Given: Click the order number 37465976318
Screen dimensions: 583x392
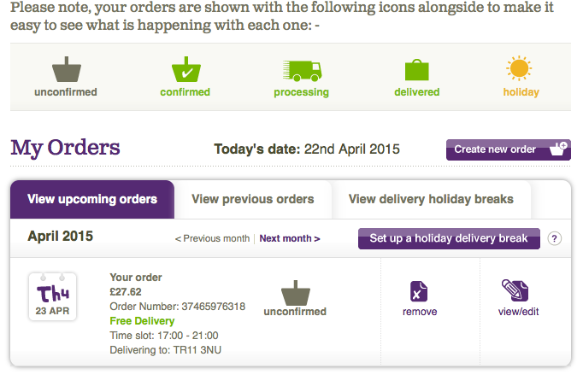Looking at the screenshot, I should 215,307.
